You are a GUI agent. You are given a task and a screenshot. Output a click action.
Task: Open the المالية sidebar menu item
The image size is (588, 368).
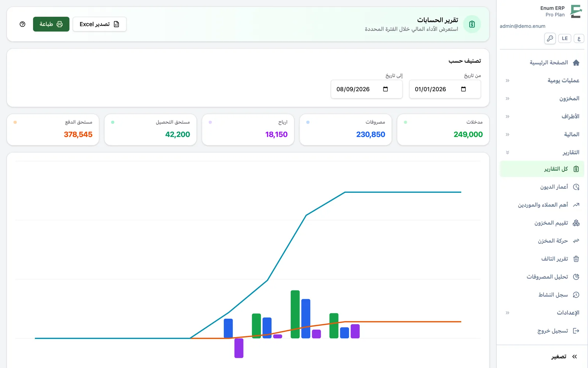[542, 135]
